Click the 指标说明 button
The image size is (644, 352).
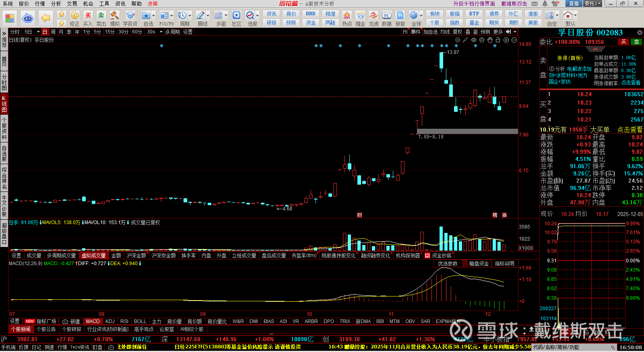pyautogui.click(x=505, y=263)
